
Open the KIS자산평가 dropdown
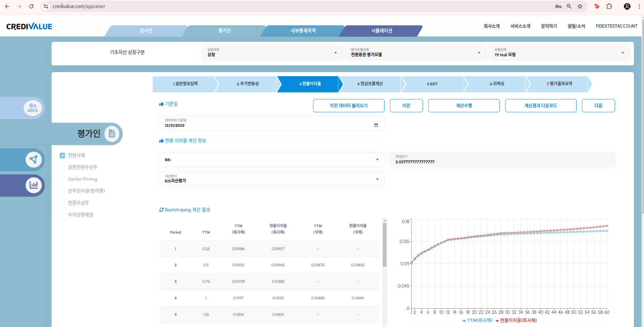(272, 179)
